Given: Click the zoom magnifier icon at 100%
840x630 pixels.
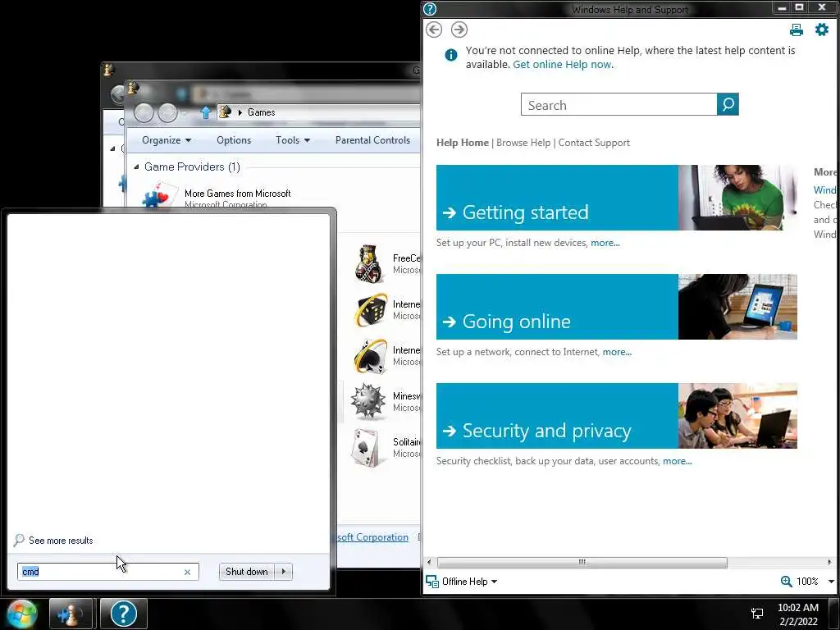Looking at the screenshot, I should [x=786, y=582].
